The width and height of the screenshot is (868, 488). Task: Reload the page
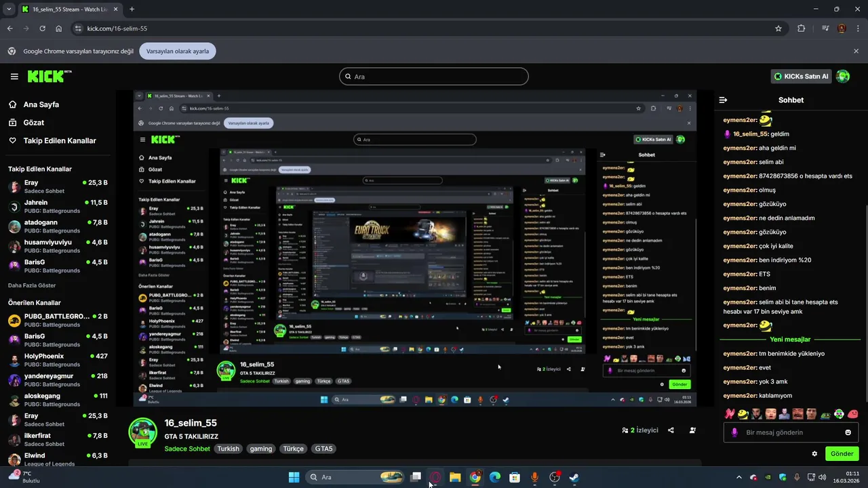tap(43, 28)
